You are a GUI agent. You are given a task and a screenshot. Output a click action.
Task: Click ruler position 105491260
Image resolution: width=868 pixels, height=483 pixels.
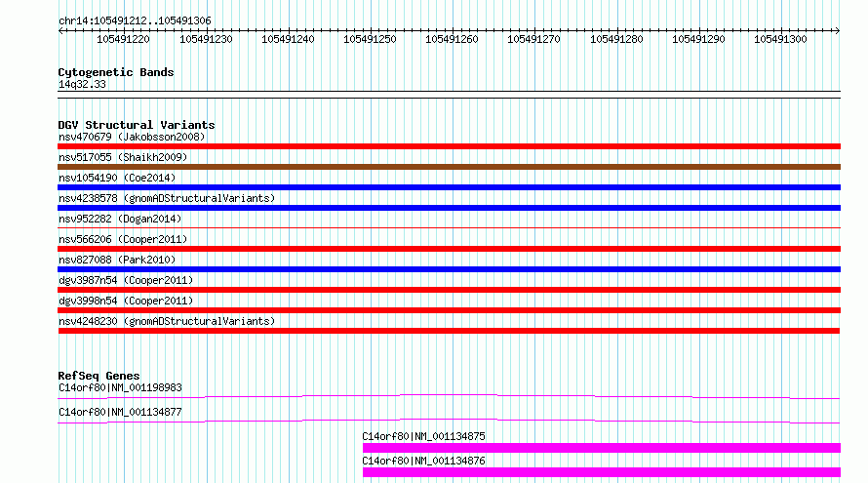[x=452, y=39]
